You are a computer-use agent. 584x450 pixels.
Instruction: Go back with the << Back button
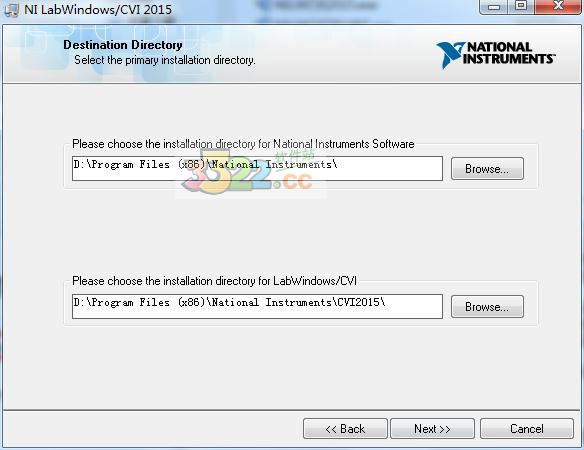pos(345,428)
